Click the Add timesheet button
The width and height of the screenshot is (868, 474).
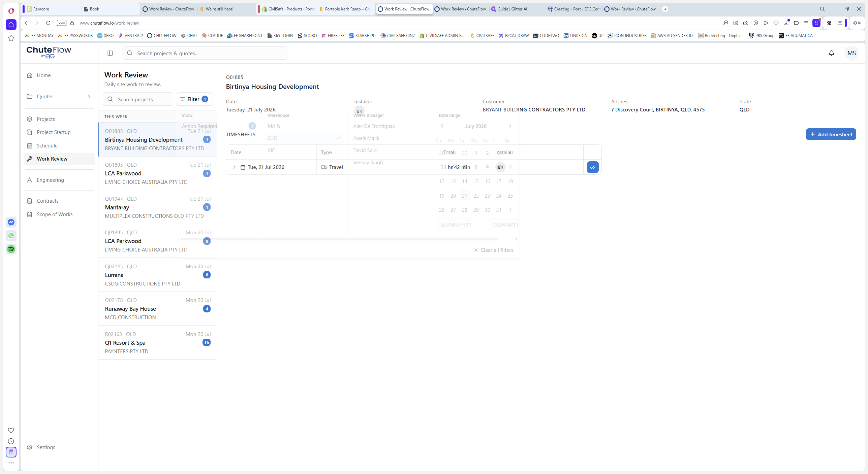click(831, 134)
